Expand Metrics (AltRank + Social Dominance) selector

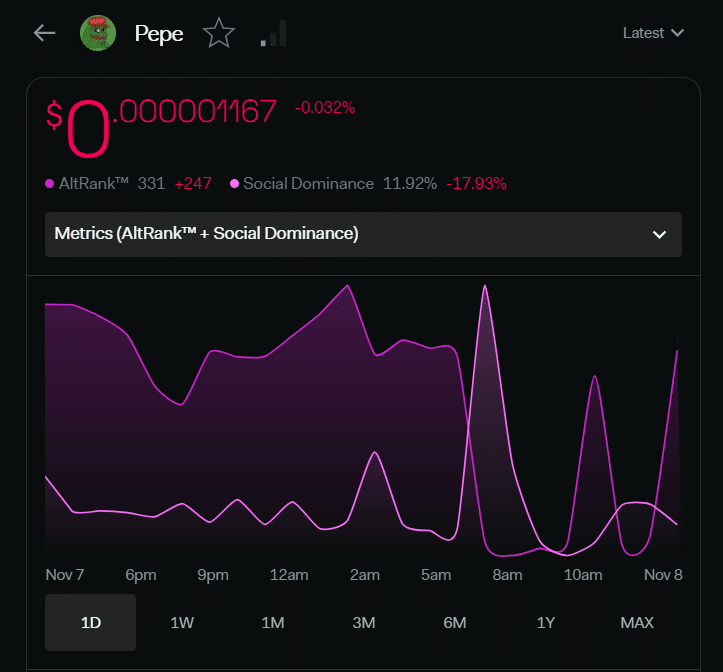pyautogui.click(x=363, y=234)
